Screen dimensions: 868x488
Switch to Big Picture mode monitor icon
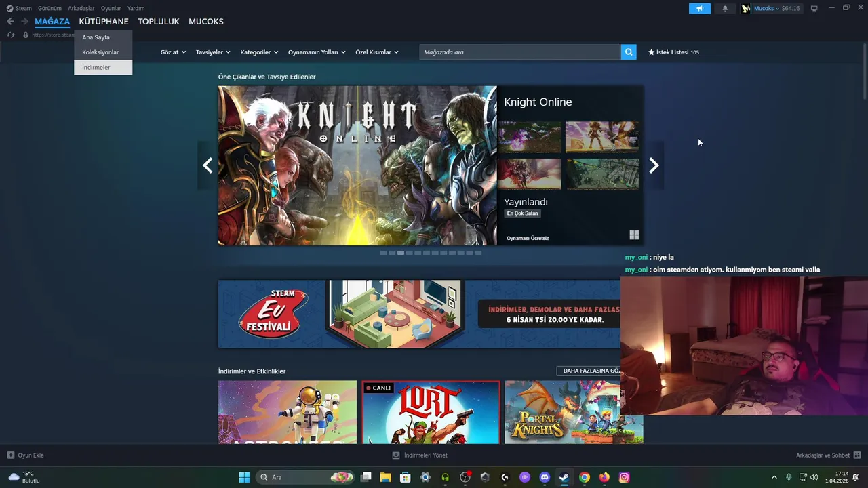pyautogui.click(x=814, y=8)
